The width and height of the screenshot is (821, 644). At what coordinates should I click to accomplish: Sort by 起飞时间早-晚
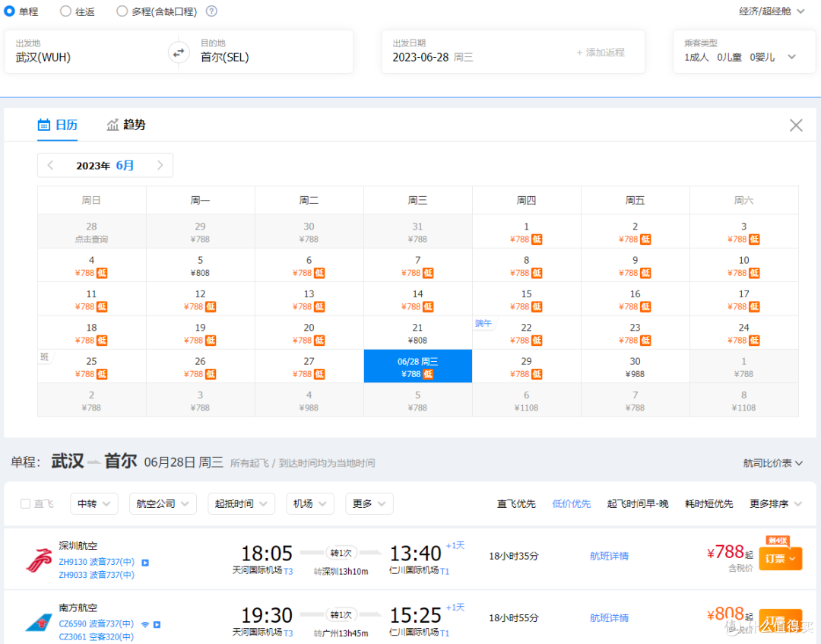point(637,503)
